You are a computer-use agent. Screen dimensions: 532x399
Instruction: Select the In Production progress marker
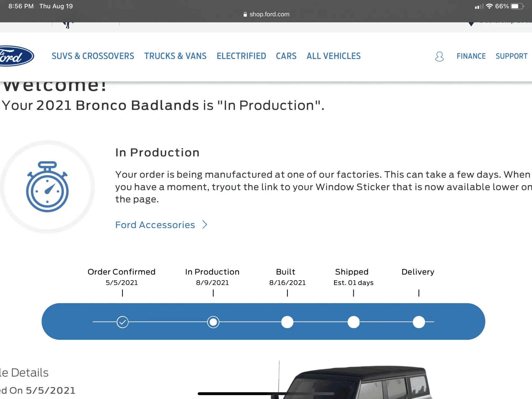[213, 322]
